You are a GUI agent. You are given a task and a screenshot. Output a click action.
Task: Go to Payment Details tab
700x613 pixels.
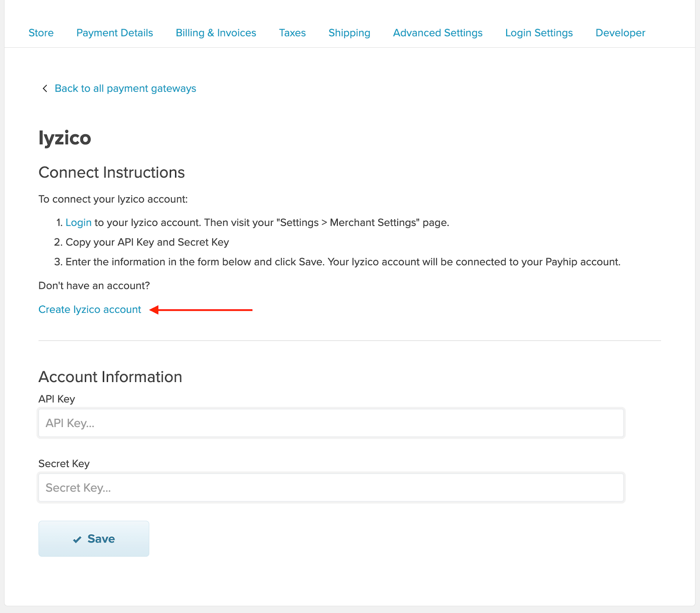pyautogui.click(x=115, y=33)
